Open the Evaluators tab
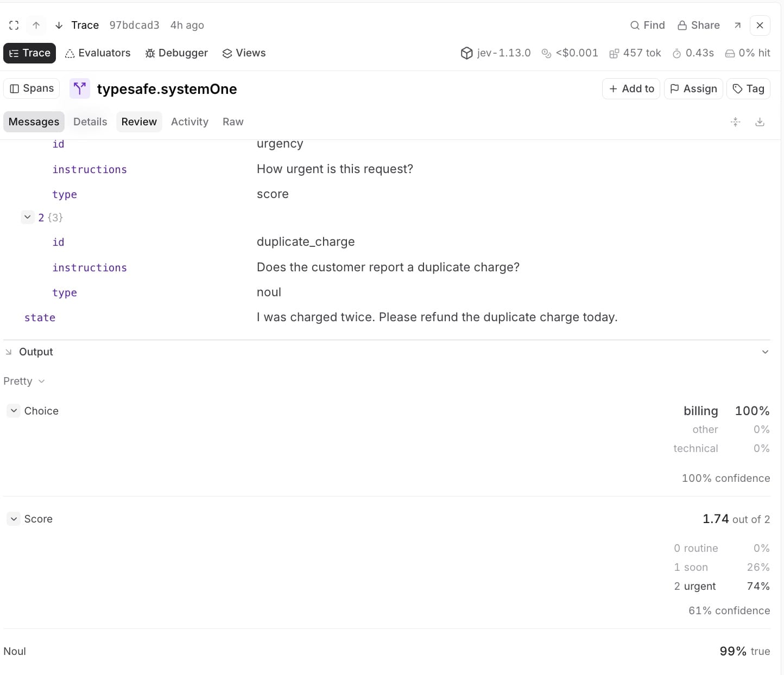 (x=98, y=53)
